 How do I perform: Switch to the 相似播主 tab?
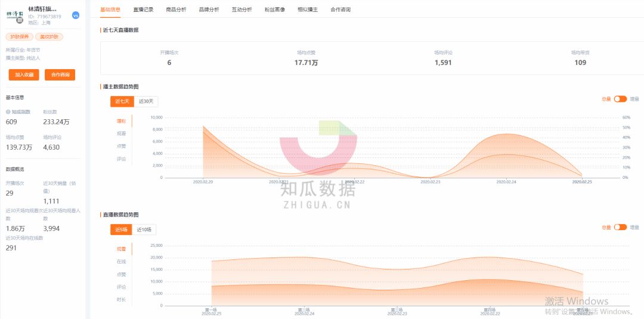308,10
